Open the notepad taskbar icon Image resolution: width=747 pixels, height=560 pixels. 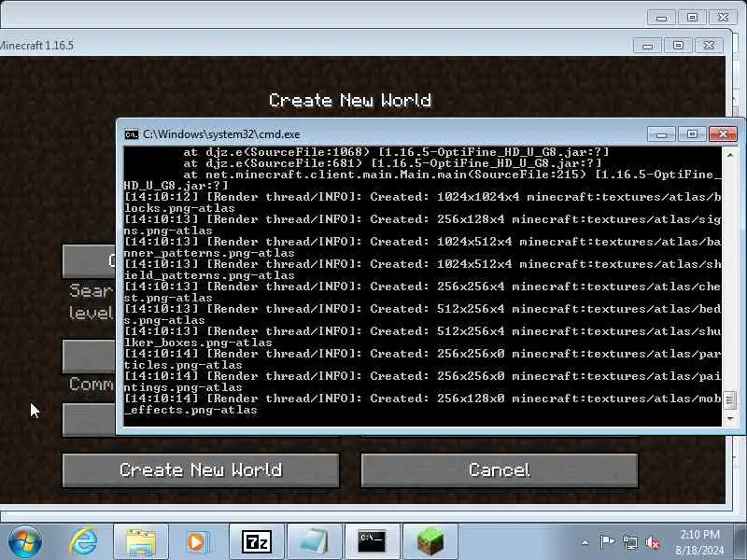click(315, 542)
